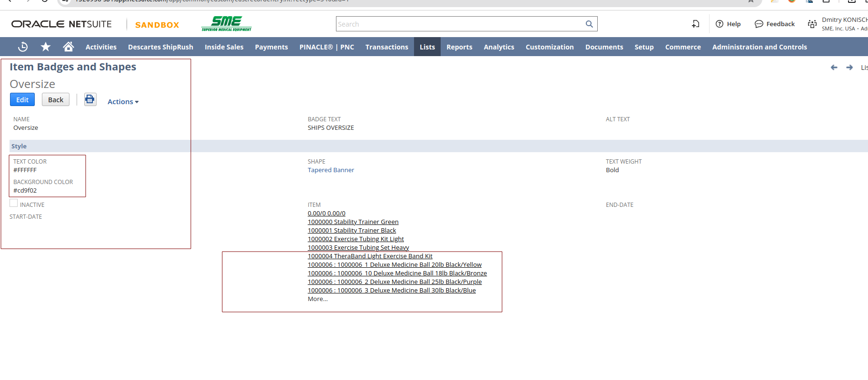Expand the Actions dropdown
This screenshot has height=380, width=868.
click(x=123, y=102)
